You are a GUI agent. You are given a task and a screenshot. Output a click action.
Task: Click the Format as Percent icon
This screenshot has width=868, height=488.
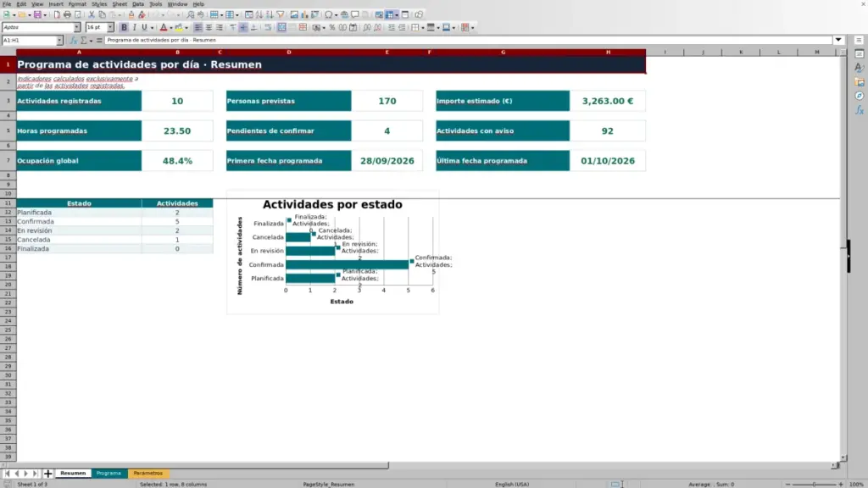coord(332,28)
